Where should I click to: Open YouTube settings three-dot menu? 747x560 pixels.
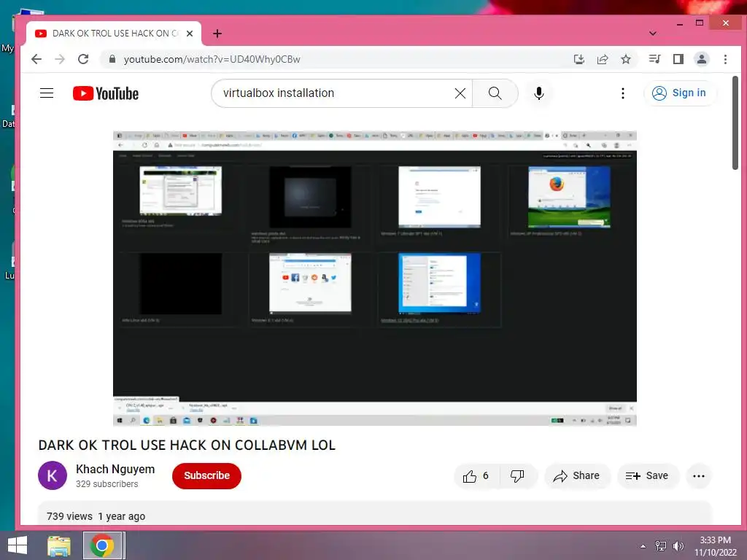pos(623,93)
